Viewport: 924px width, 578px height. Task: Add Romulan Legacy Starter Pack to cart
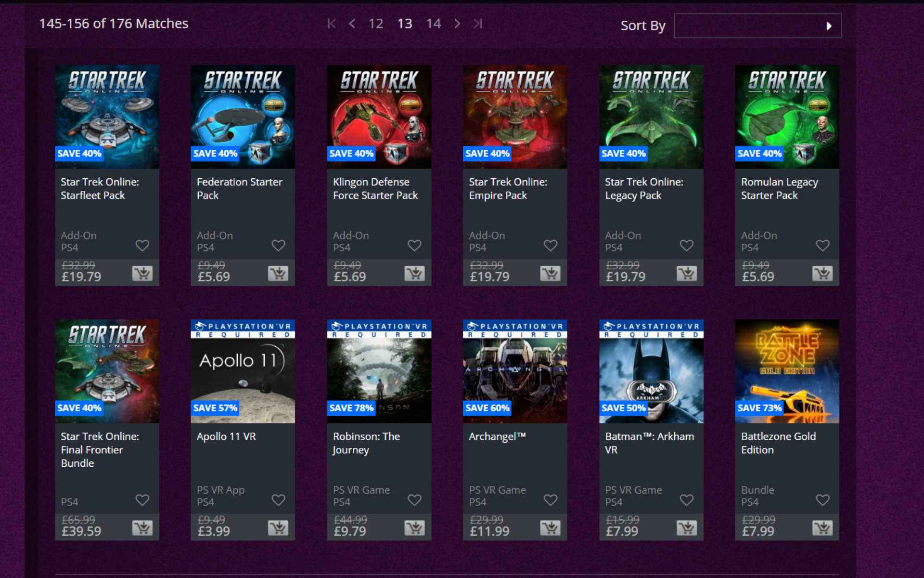(822, 274)
